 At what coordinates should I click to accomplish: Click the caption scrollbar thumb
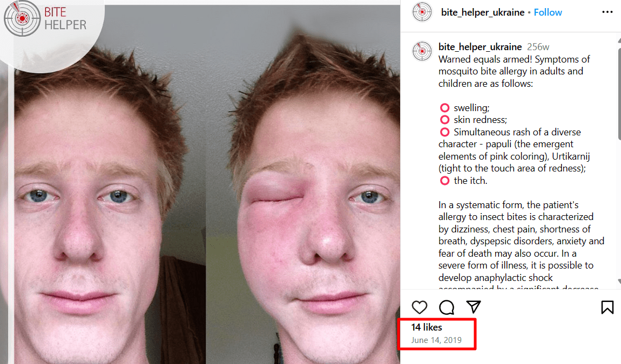[x=619, y=94]
